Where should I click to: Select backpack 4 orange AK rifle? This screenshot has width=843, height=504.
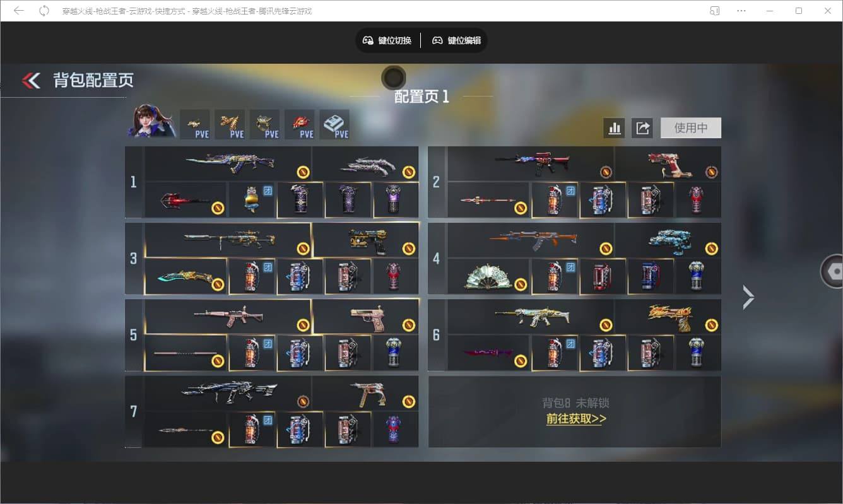pyautogui.click(x=531, y=240)
